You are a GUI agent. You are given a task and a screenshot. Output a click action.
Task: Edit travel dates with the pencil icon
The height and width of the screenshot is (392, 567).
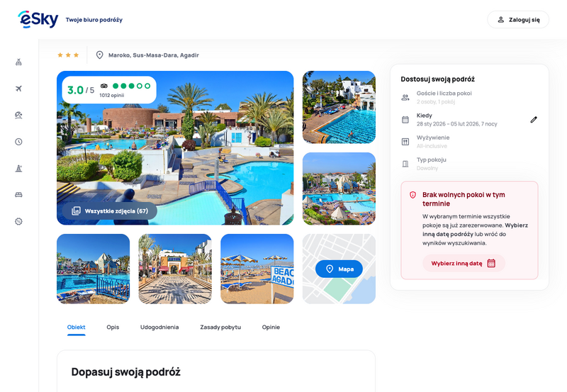tap(534, 120)
